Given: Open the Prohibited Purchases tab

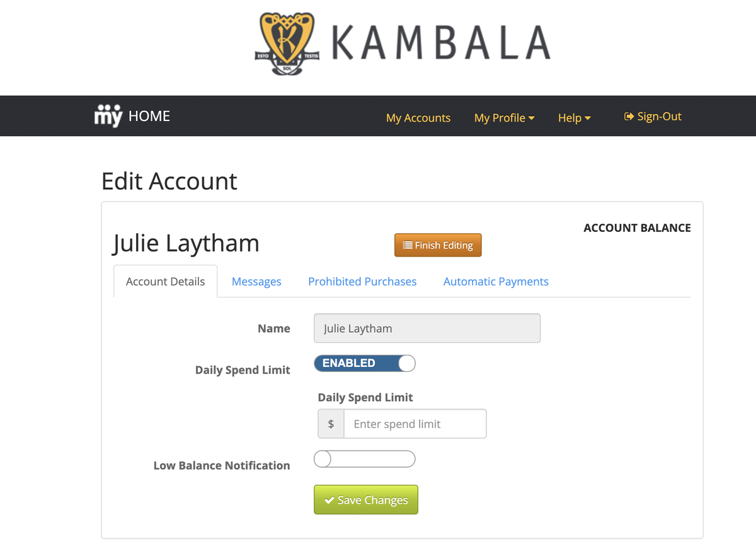Looking at the screenshot, I should click(x=362, y=281).
